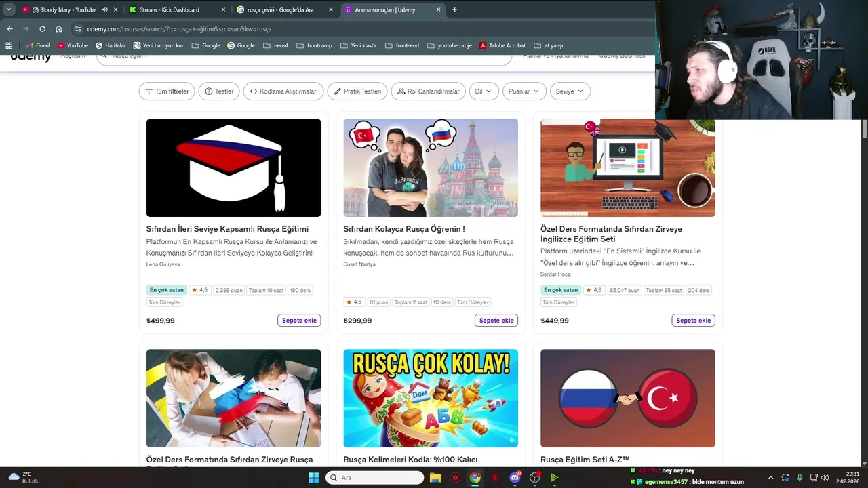Open the browser home page icon
The height and width of the screenshot is (488, 868).
(58, 29)
